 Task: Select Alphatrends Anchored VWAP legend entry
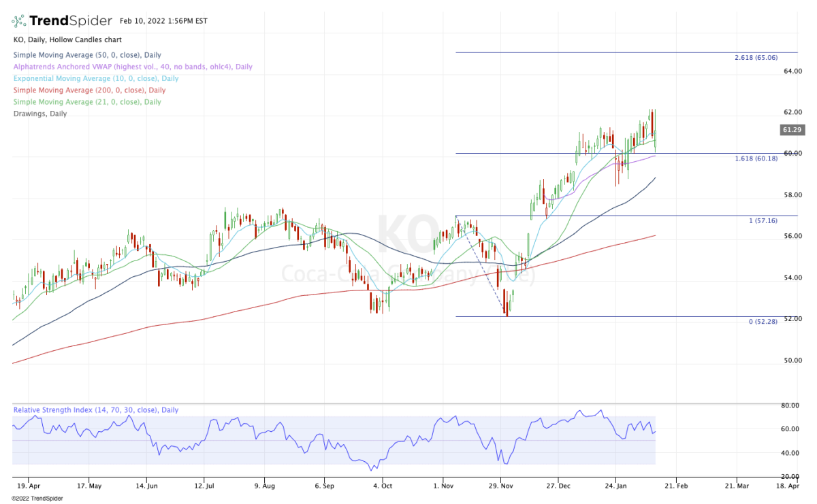tap(132, 67)
